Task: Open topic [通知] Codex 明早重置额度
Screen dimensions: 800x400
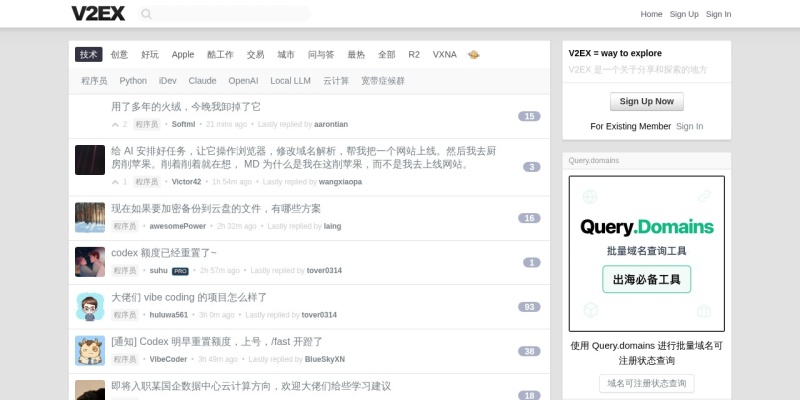Action: tap(217, 342)
